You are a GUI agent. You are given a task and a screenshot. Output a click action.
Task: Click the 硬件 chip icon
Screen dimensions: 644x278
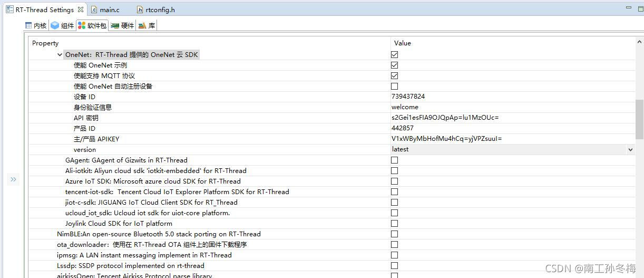point(115,25)
